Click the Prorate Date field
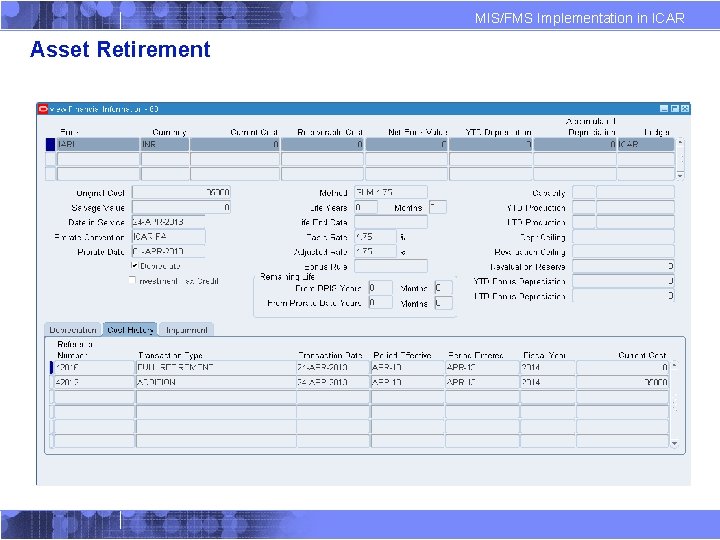Image resolution: width=720 pixels, height=540 pixels. click(169, 252)
